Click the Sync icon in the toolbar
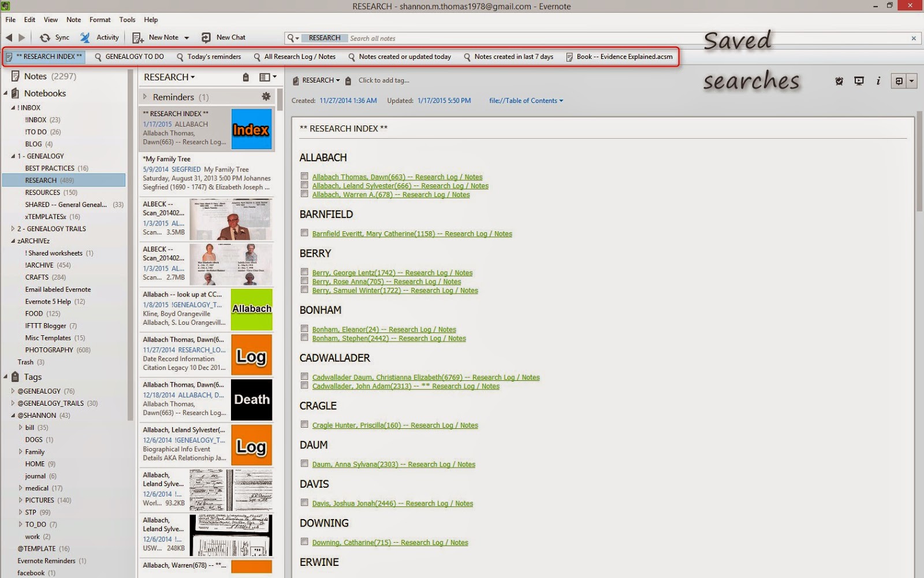The width and height of the screenshot is (924, 578). coord(44,38)
